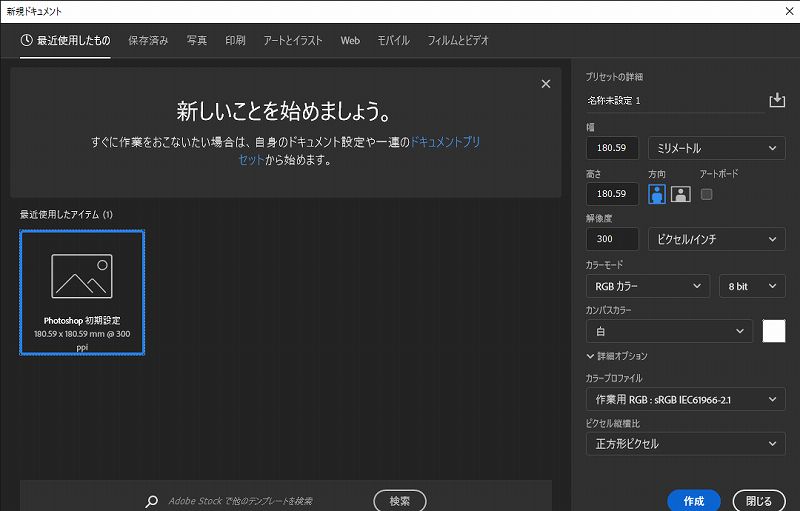The height and width of the screenshot is (511, 800).
Task: Dismiss the welcome banner with X
Action: pyautogui.click(x=545, y=84)
